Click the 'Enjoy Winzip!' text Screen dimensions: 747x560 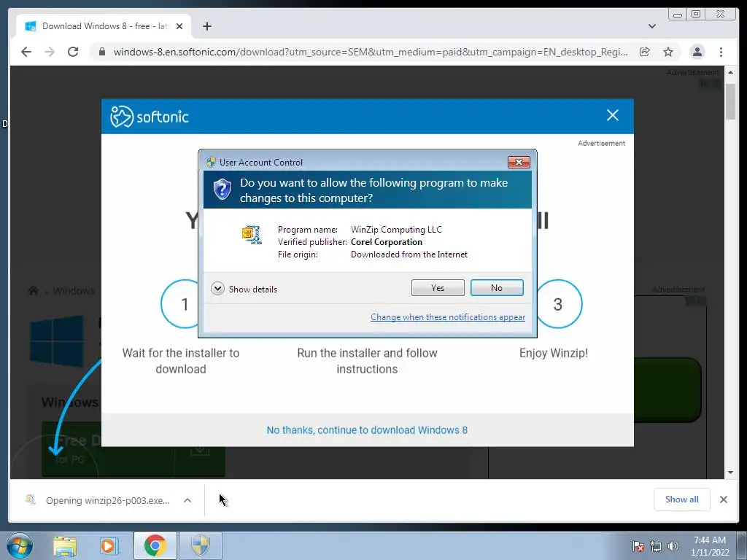[554, 353]
